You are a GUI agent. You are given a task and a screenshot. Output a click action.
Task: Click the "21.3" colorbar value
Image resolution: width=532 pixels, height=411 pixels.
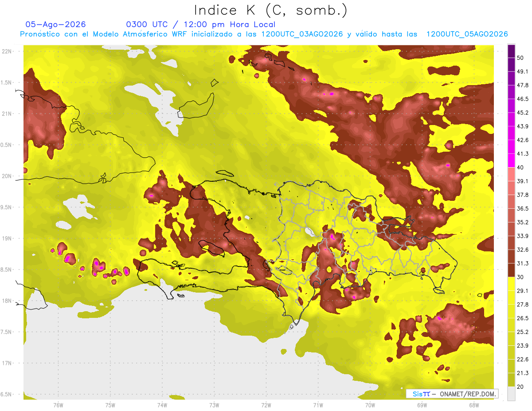coord(522,373)
